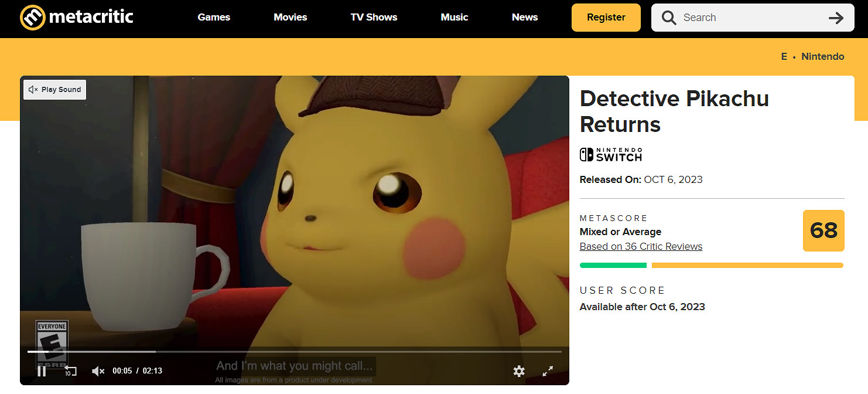Screen dimensions: 868x394
Task: Rewind the video 10 seconds
Action: pyautogui.click(x=70, y=371)
